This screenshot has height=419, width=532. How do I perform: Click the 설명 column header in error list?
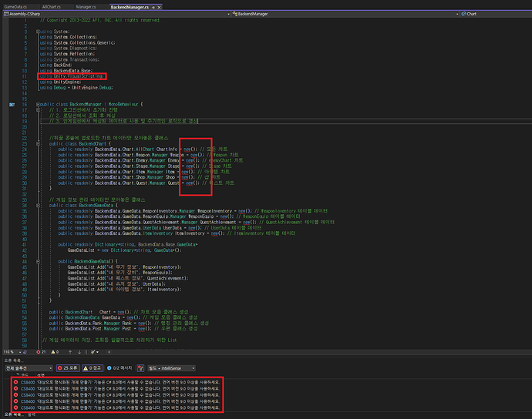click(x=41, y=375)
